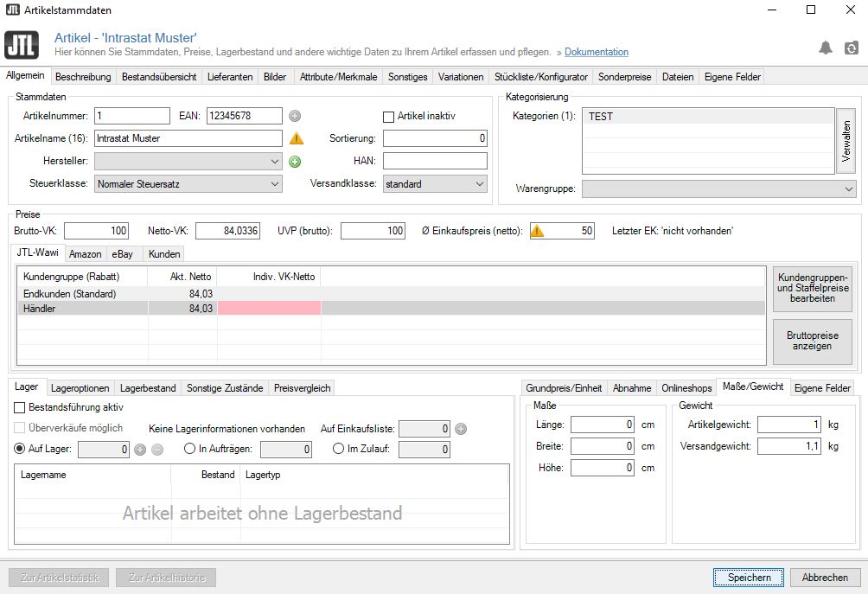The height and width of the screenshot is (594, 868).
Task: Go to the Lieferanten tab
Action: pyautogui.click(x=230, y=77)
